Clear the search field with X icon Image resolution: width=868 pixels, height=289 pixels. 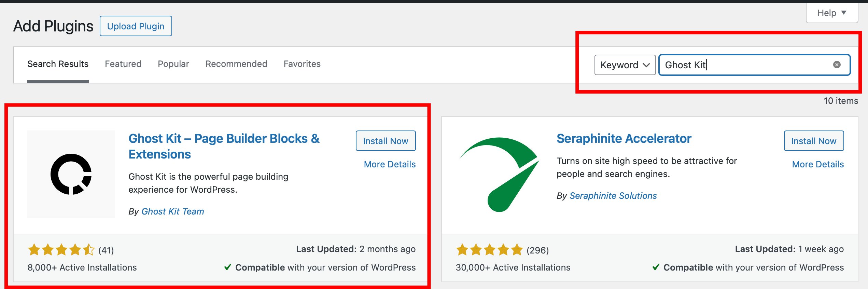pos(837,65)
